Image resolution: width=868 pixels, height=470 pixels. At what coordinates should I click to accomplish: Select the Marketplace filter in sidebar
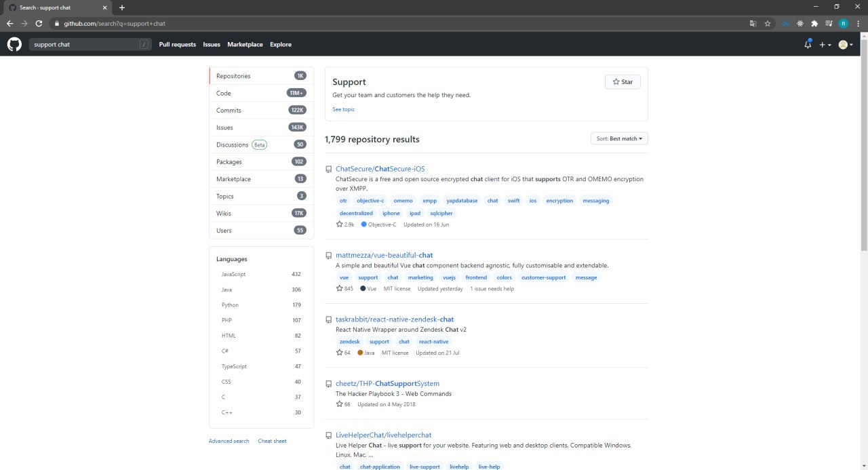[x=261, y=179]
